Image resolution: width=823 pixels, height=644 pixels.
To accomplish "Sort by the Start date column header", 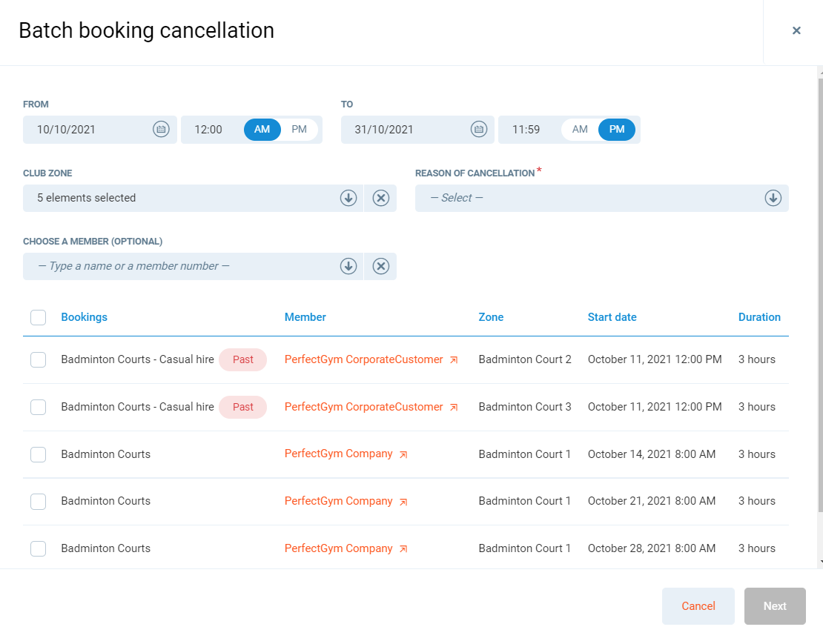I will click(612, 317).
